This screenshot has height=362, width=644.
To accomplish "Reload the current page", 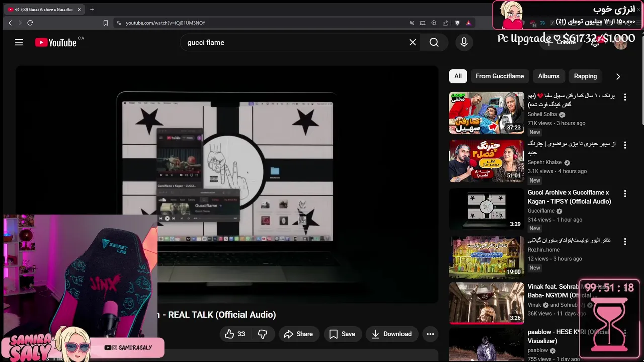I will [x=30, y=23].
